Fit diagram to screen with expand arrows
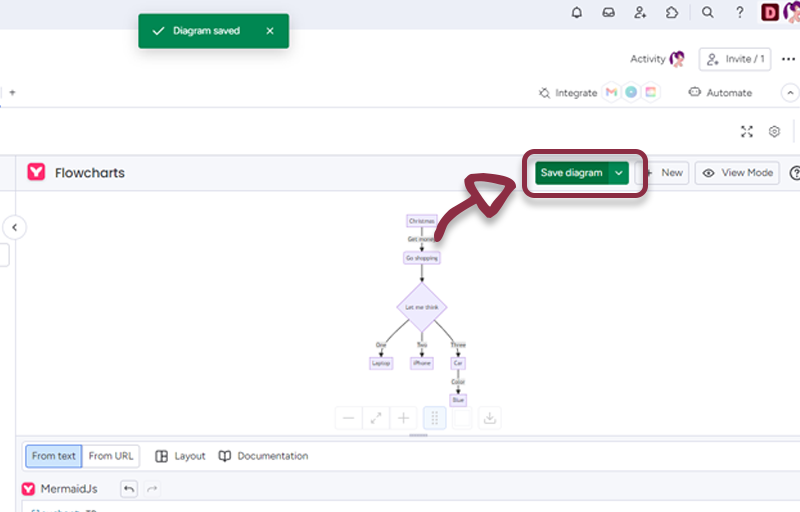 [376, 419]
